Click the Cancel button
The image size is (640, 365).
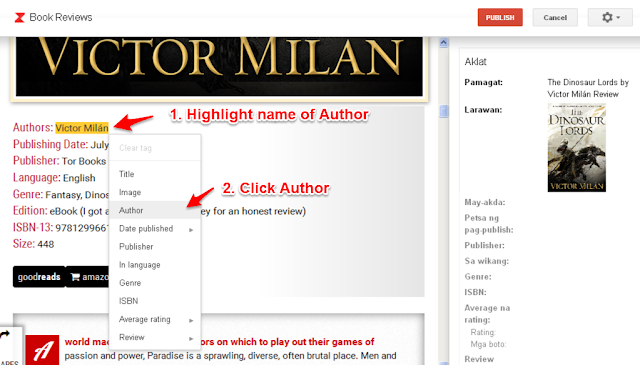tap(555, 18)
